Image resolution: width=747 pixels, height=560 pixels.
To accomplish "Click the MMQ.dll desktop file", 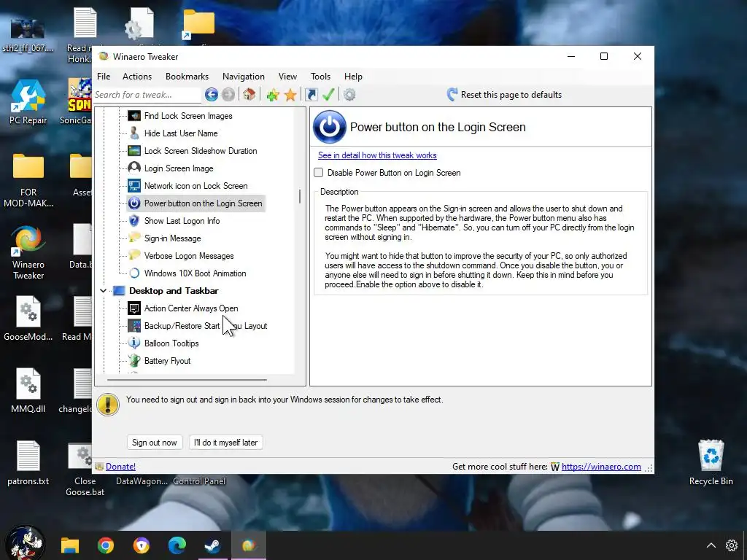I will (x=28, y=391).
